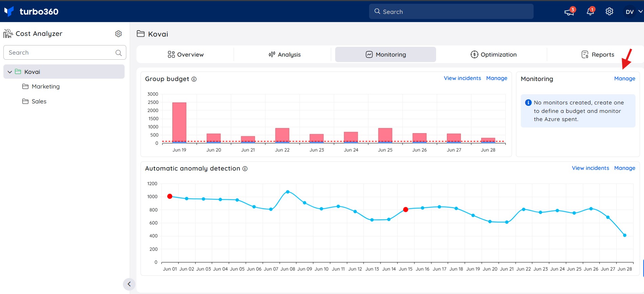644x294 pixels.
Task: Click the Jun 19 budget bar
Action: tap(179, 122)
